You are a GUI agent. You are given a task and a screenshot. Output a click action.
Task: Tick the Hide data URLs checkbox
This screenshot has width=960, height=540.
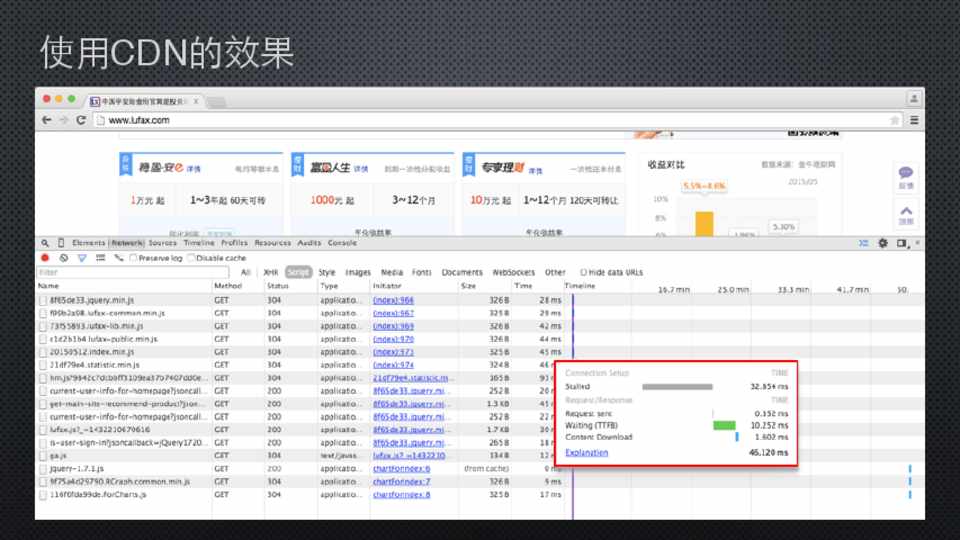coord(583,272)
